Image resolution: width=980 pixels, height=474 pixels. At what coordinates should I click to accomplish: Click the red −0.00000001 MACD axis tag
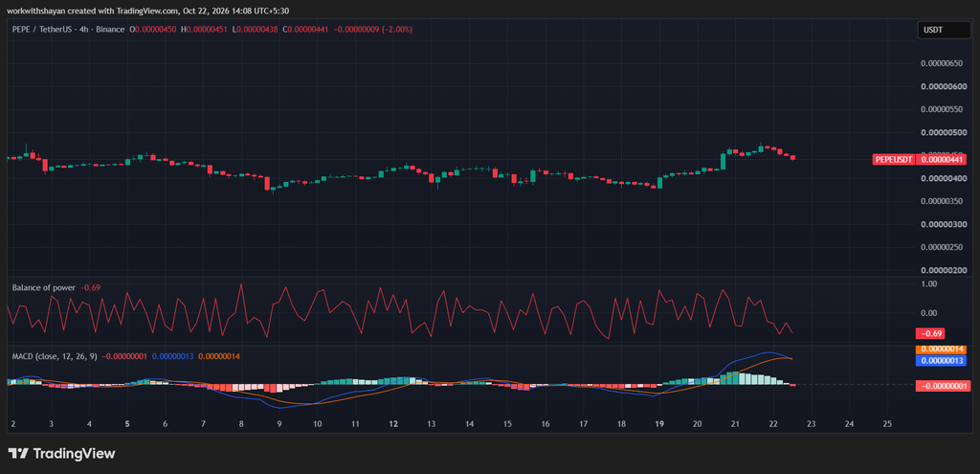click(943, 387)
